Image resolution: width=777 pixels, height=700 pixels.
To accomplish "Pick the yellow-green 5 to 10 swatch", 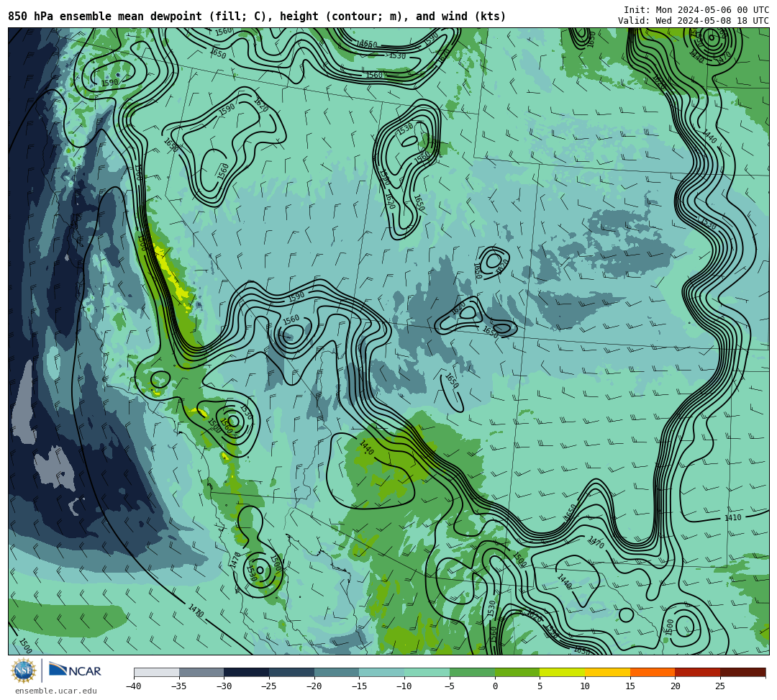I will point(563,672).
